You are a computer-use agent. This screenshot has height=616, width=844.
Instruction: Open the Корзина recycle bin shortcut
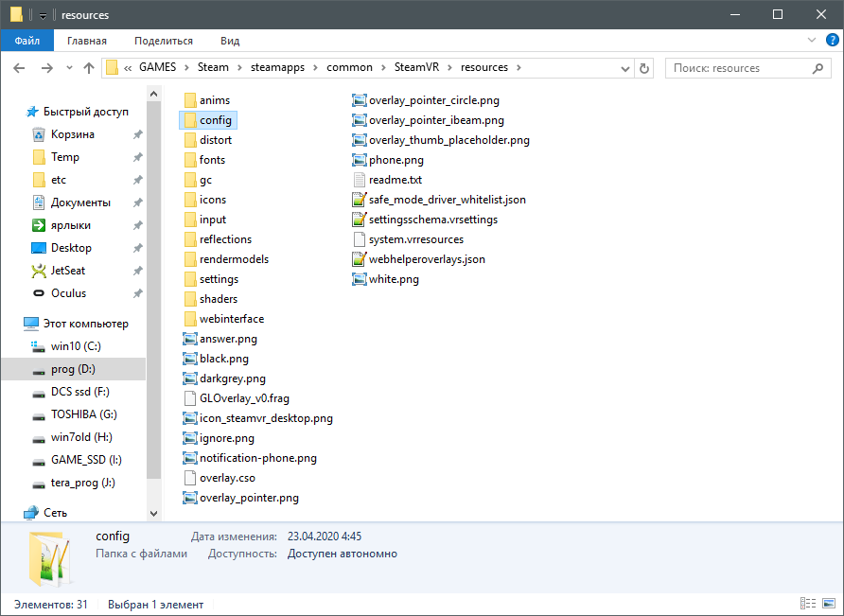[72, 134]
